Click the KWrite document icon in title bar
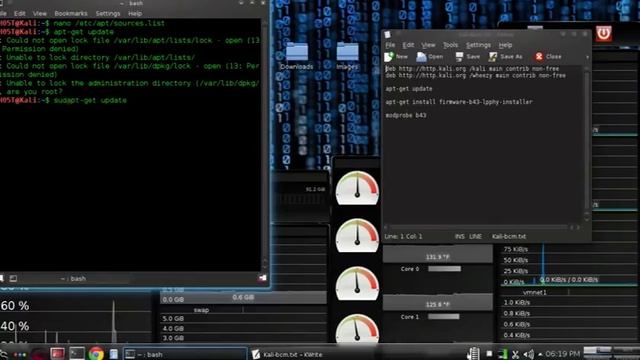Viewport: 640px width, 360px height. (387, 35)
